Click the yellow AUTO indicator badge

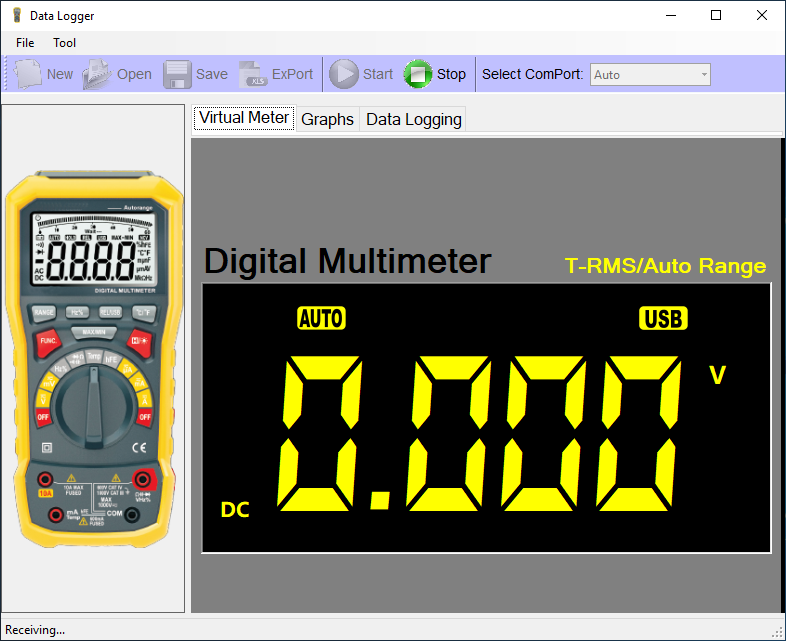coord(321,318)
